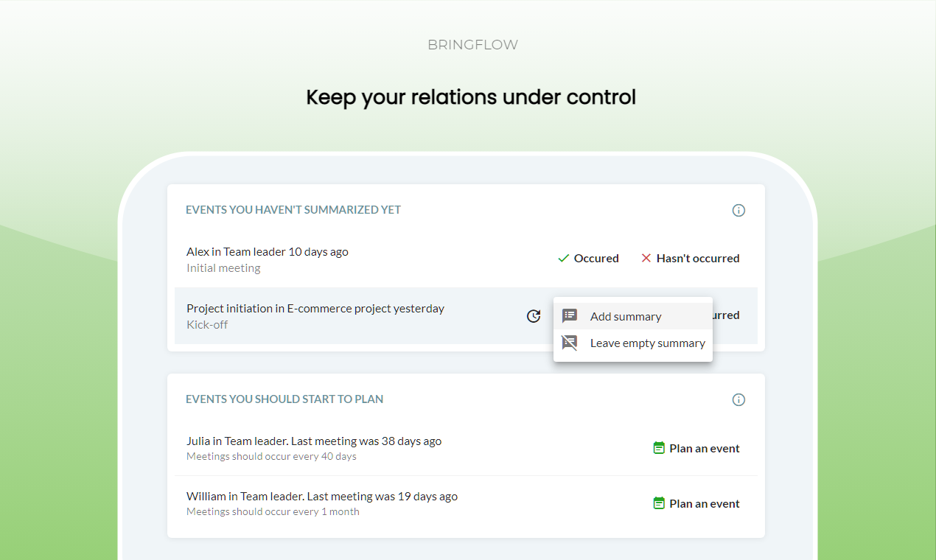936x560 pixels.
Task: Plan an event for Julia
Action: [x=696, y=448]
